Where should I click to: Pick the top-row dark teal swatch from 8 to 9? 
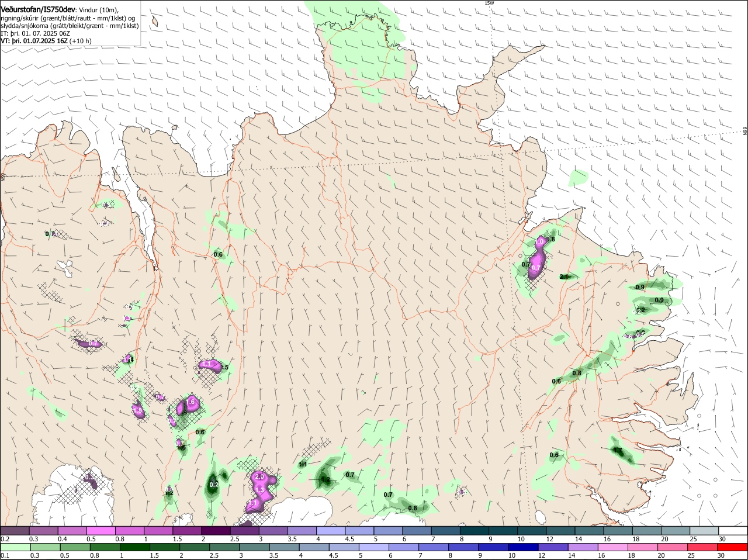[474, 531]
